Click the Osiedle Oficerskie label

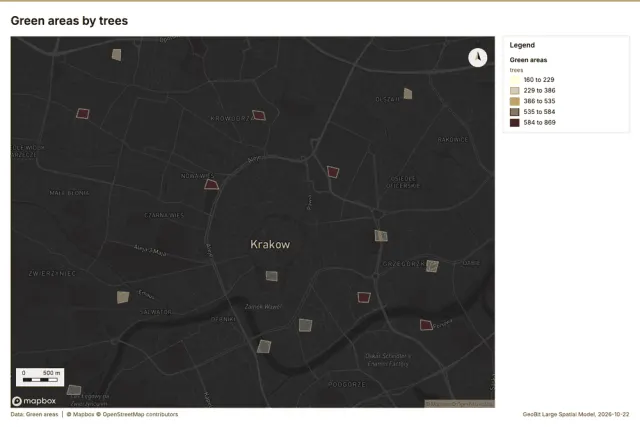[x=403, y=182]
